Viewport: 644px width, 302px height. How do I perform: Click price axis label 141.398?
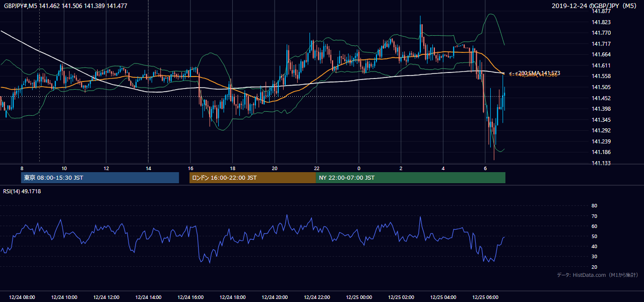point(601,109)
